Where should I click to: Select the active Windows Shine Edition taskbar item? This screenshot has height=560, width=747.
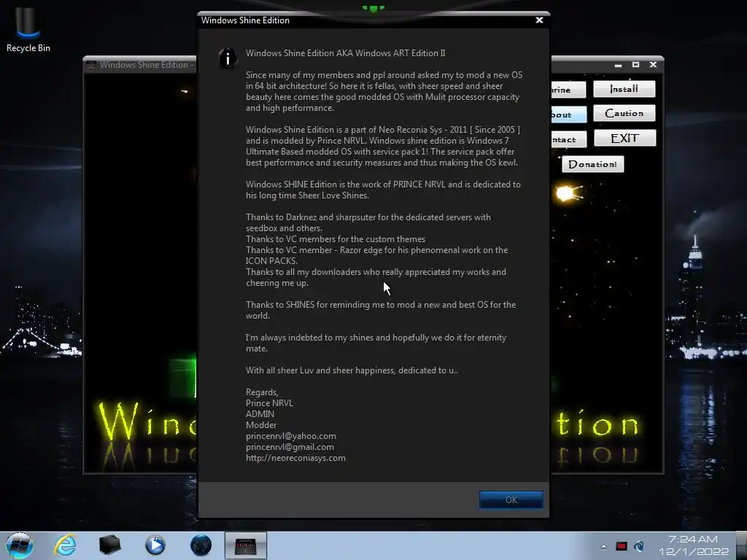point(246,545)
